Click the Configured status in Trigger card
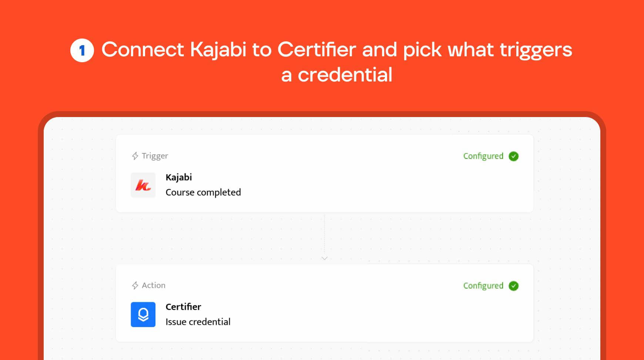This screenshot has height=360, width=644. pos(483,156)
